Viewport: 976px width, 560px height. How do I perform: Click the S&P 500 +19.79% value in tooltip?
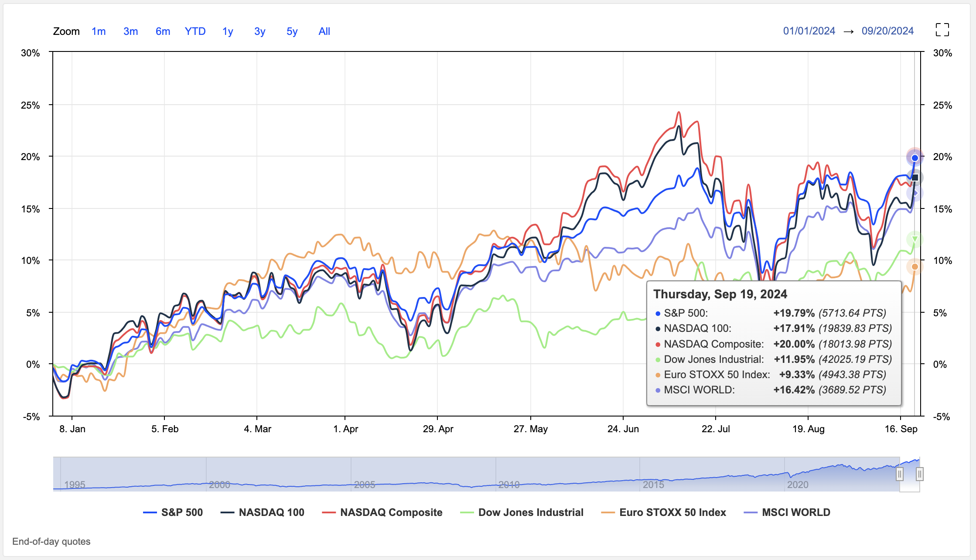point(794,313)
